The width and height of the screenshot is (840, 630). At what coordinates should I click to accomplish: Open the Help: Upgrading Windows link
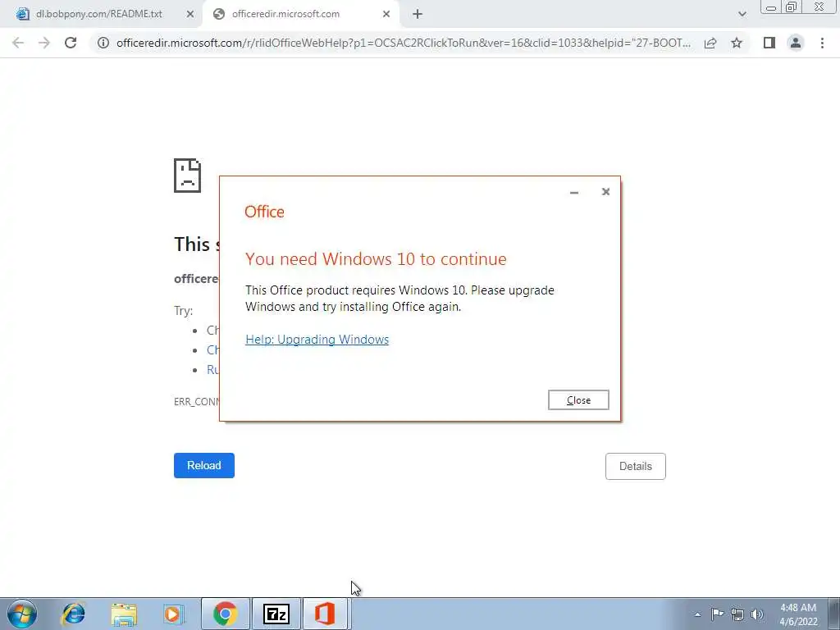tap(317, 340)
